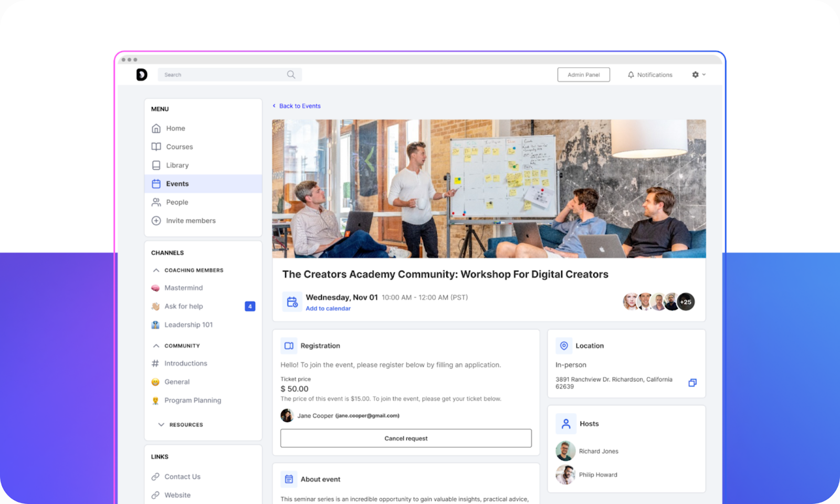Screen dimensions: 840x504
Task: Collapse the Community section chevron
Action: (x=156, y=345)
